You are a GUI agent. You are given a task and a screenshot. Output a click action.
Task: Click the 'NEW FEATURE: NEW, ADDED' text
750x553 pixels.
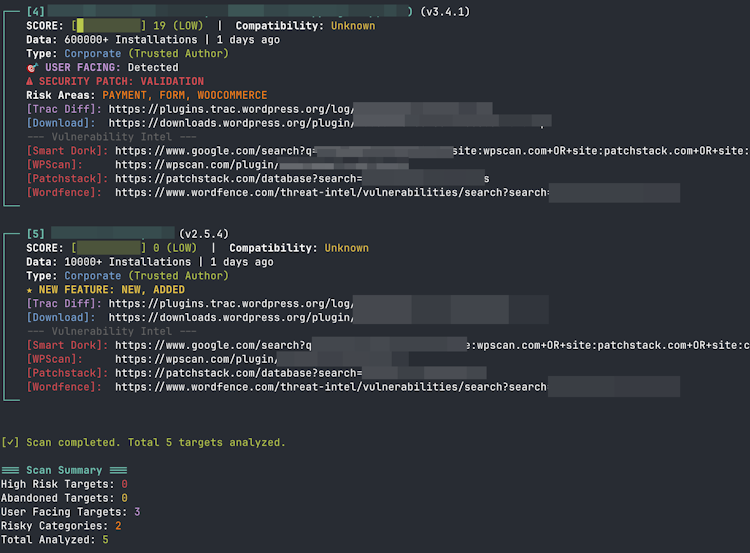(x=112, y=289)
